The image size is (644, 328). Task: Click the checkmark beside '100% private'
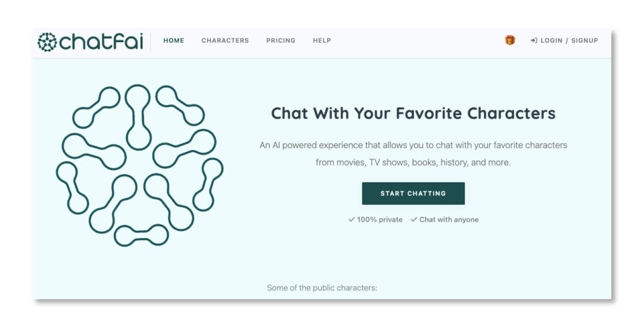point(352,220)
